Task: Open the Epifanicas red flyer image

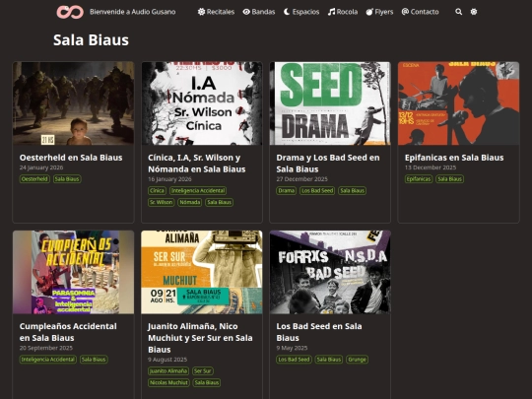Action: tap(458, 103)
